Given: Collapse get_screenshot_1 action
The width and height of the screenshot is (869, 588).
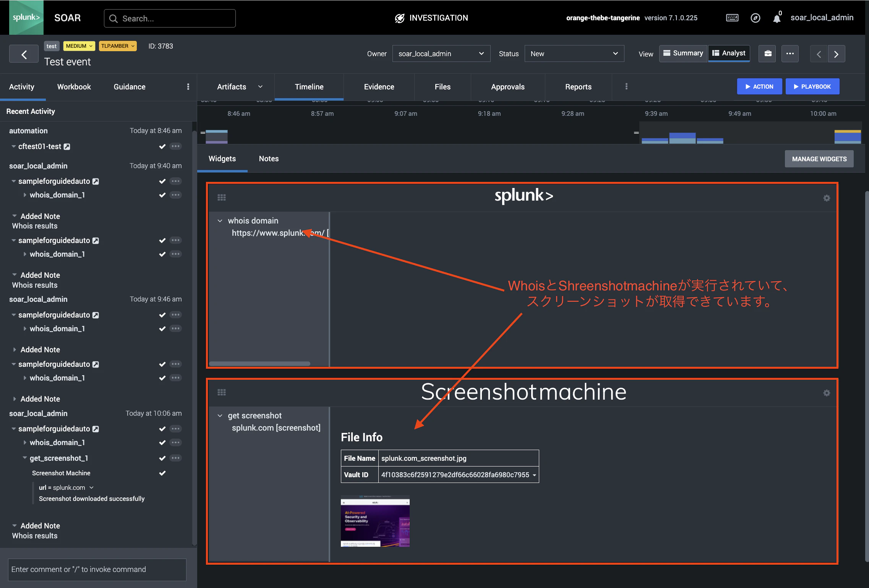Looking at the screenshot, I should 25,458.
